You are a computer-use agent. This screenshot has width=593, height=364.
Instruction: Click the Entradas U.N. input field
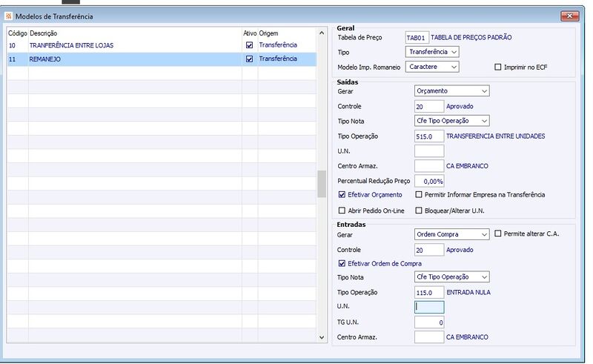pos(429,307)
